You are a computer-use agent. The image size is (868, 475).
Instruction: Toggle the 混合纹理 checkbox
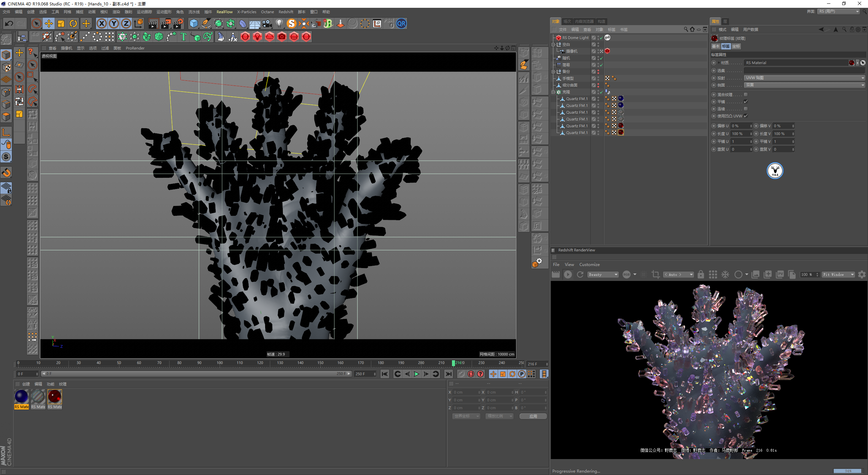(x=746, y=95)
